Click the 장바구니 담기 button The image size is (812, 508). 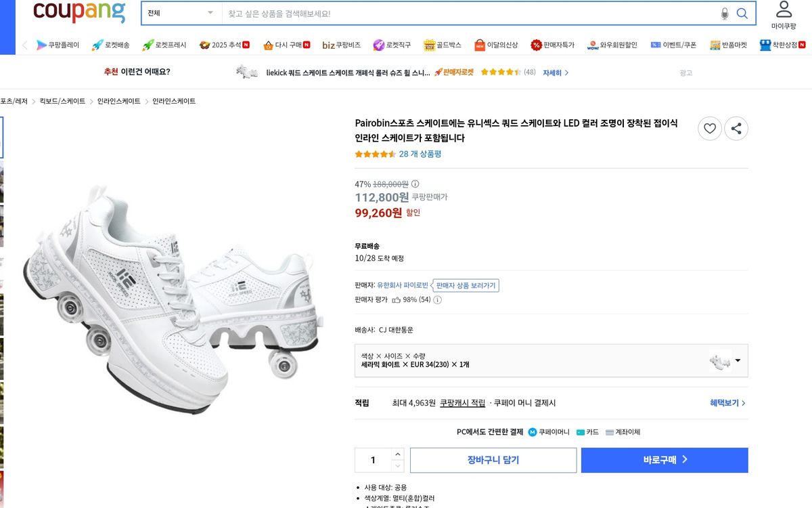[x=493, y=460]
